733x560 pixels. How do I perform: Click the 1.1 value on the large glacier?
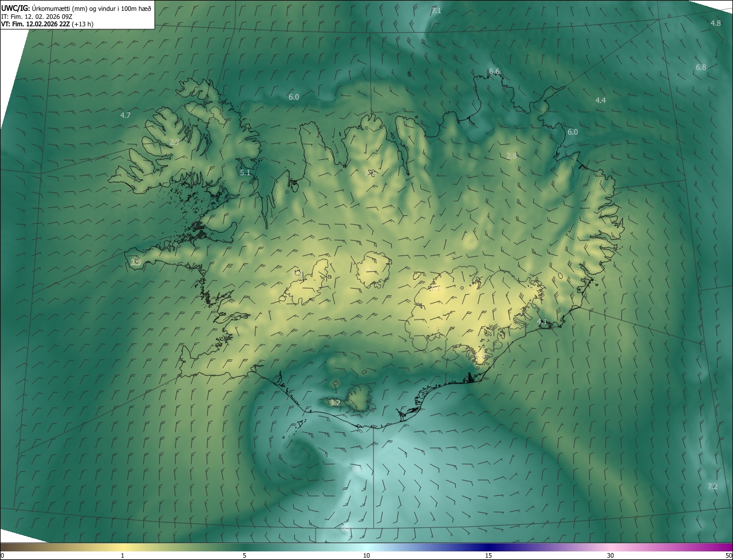pos(435,289)
